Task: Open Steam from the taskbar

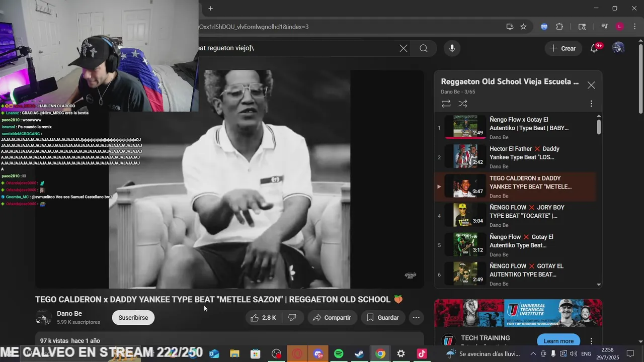Action: [359, 354]
